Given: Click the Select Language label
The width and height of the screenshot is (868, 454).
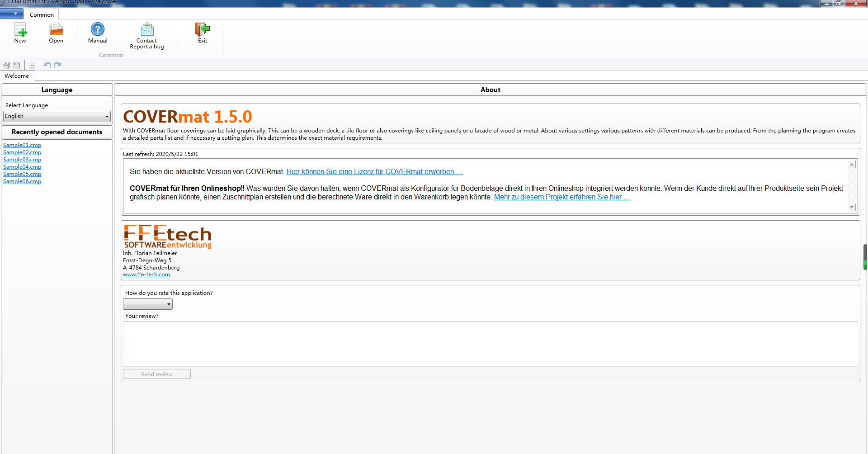Looking at the screenshot, I should click(27, 105).
